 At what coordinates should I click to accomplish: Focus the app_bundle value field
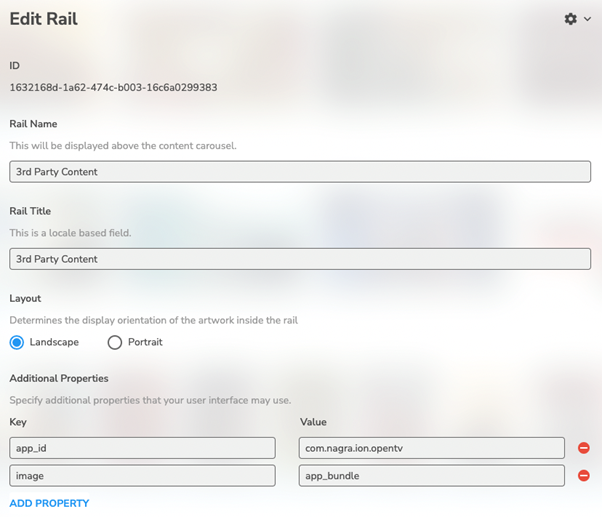[x=431, y=476]
